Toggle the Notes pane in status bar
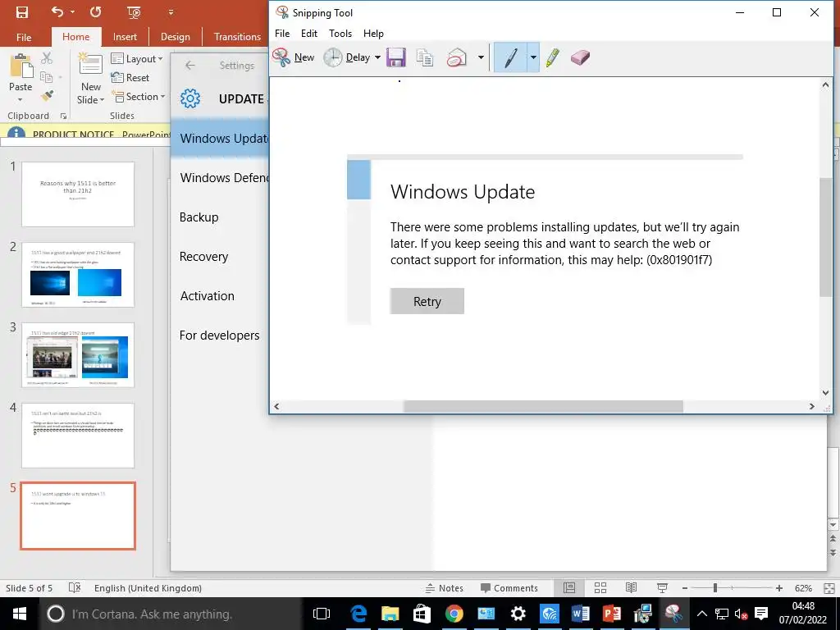The height and width of the screenshot is (630, 840). pyautogui.click(x=444, y=588)
